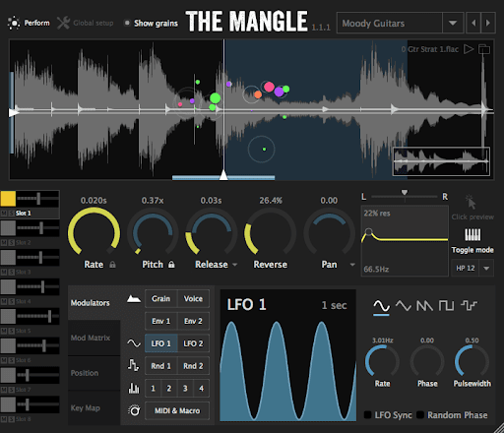Select the sine wave LFO shape

point(381,306)
